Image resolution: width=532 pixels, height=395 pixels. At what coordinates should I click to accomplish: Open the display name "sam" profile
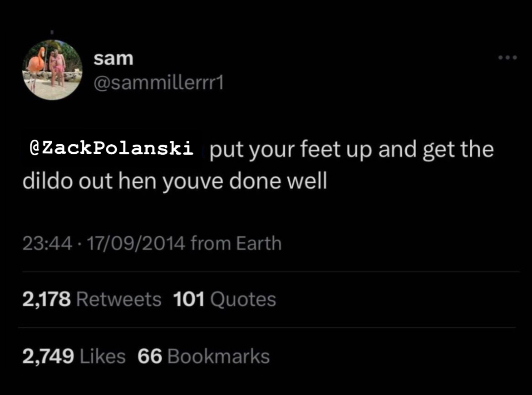[113, 59]
